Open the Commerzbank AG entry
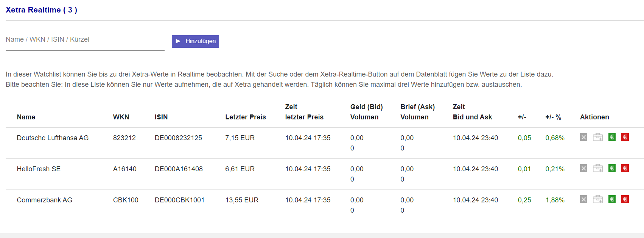 click(x=44, y=200)
